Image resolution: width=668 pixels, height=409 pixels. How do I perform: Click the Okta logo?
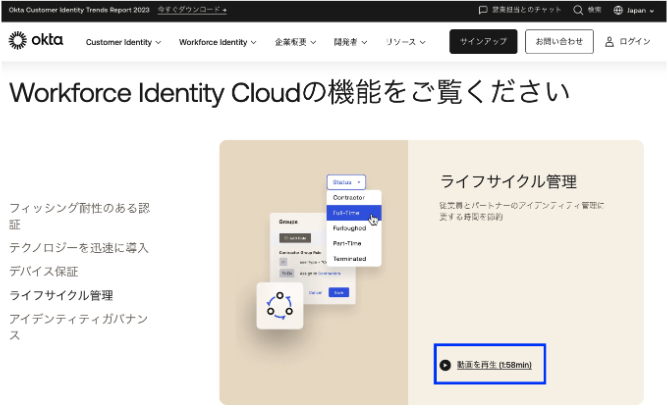pyautogui.click(x=36, y=40)
